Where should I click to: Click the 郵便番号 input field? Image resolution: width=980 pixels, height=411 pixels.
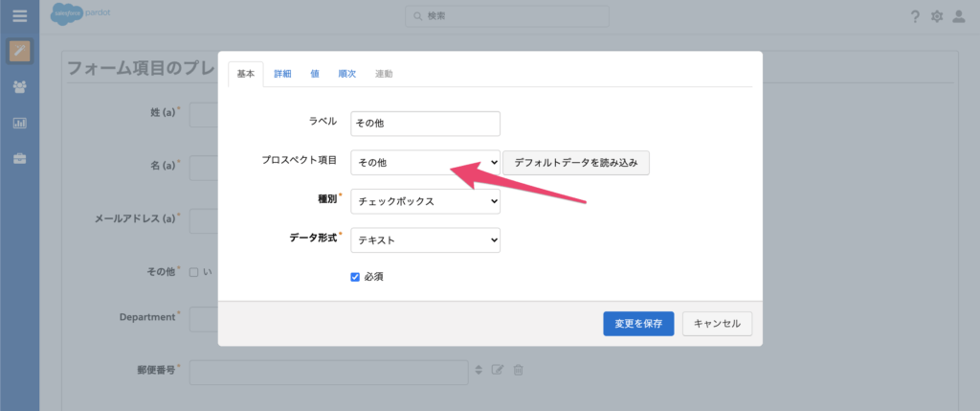pyautogui.click(x=329, y=373)
